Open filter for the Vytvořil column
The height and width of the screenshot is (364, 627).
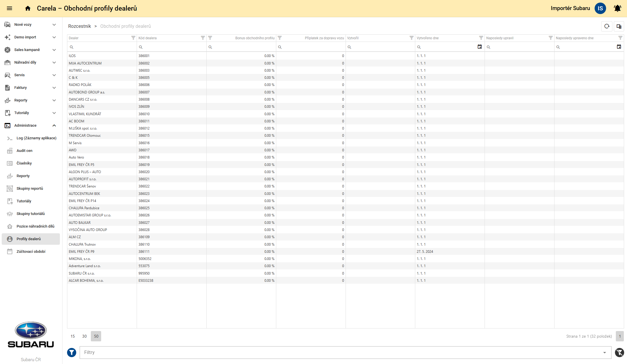click(x=412, y=38)
